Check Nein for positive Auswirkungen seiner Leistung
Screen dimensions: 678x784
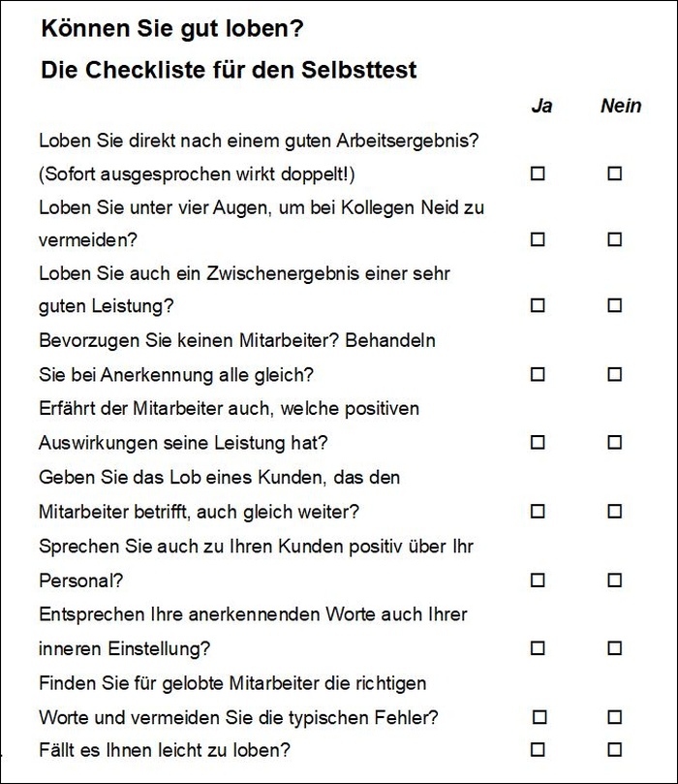(x=614, y=443)
